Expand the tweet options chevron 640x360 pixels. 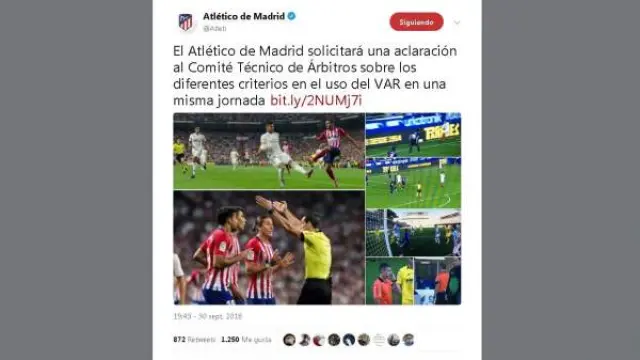pyautogui.click(x=457, y=22)
